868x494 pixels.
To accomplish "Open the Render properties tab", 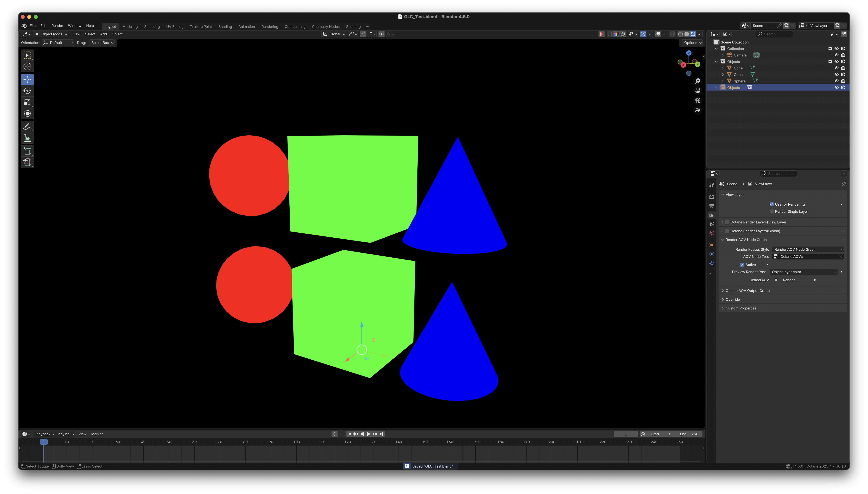I will tap(712, 197).
